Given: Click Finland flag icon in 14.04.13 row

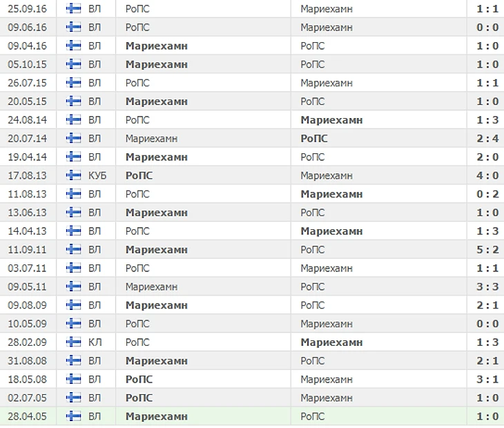Looking at the screenshot, I should [73, 231].
